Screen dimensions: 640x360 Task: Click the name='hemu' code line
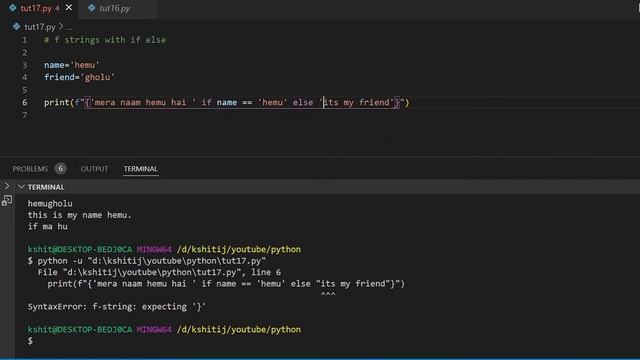click(x=72, y=65)
